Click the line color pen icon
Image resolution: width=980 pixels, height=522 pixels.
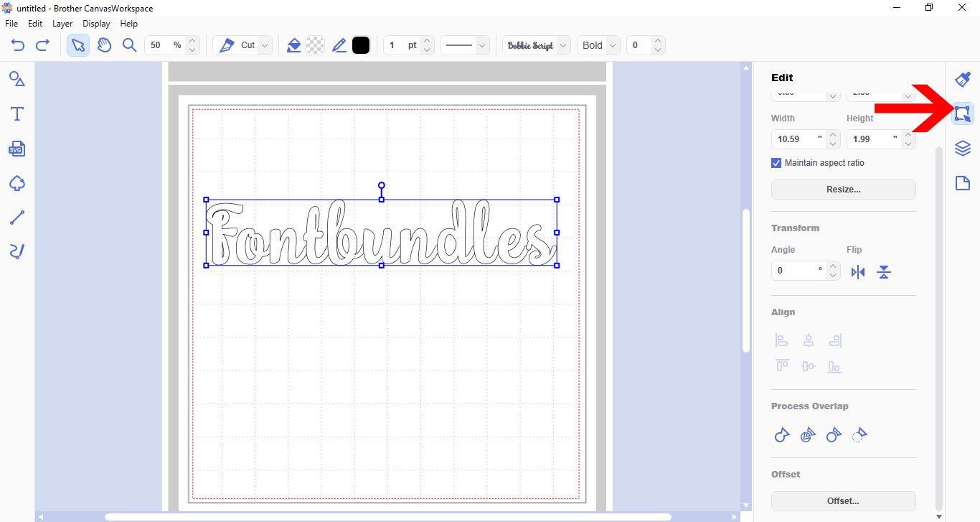(x=339, y=45)
